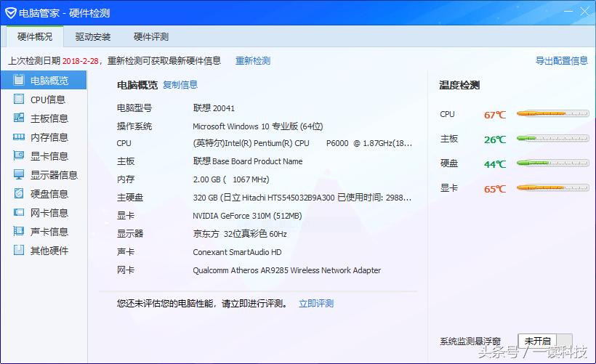Click the 电脑管家 shield logo

pyautogui.click(x=11, y=13)
